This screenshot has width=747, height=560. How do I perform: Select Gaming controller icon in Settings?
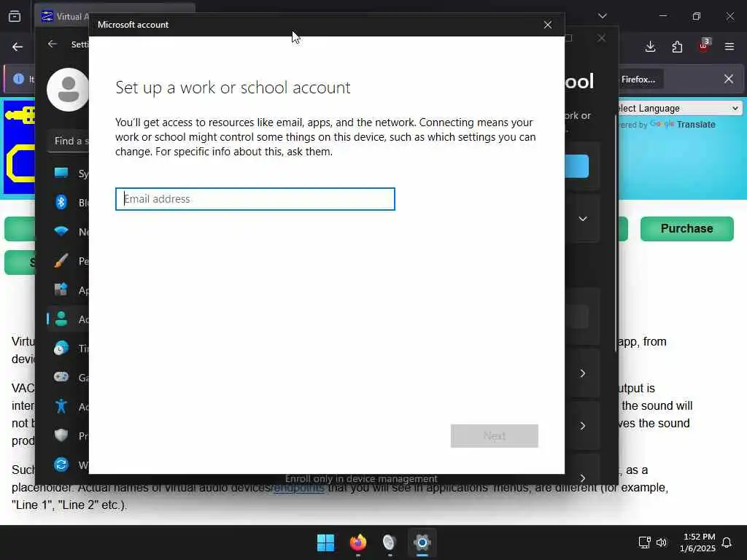click(x=61, y=377)
